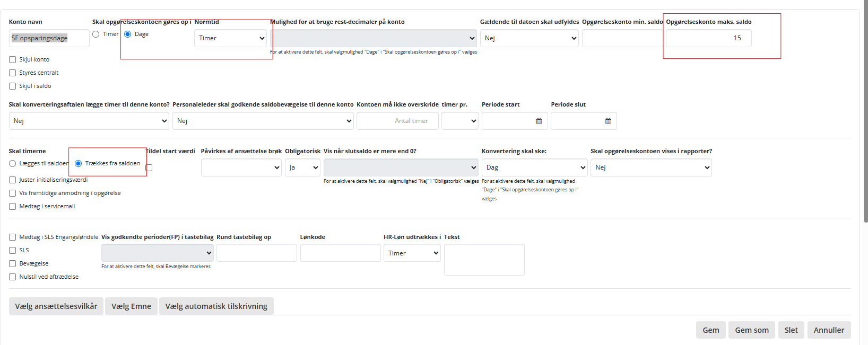Open the Normtid dropdown

coord(230,38)
